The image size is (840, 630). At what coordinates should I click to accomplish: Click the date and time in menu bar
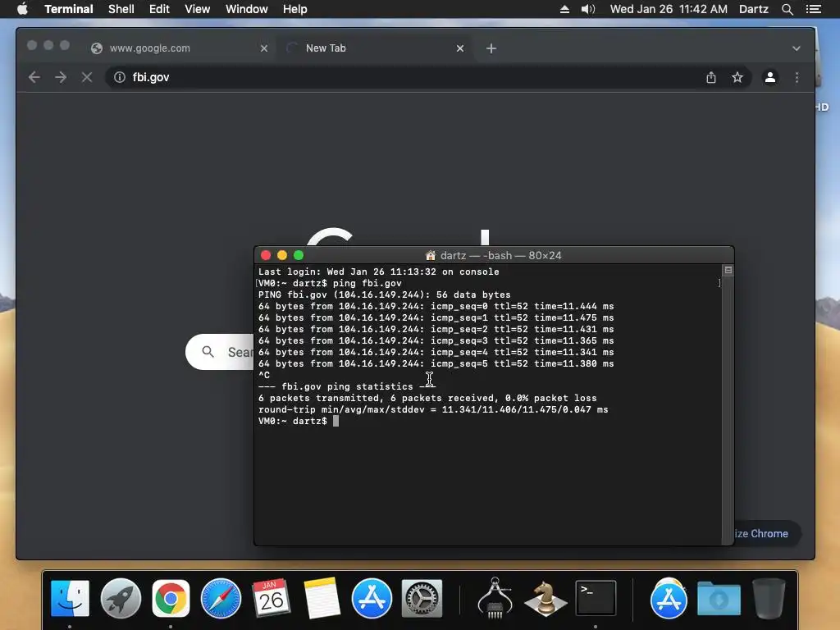669,9
